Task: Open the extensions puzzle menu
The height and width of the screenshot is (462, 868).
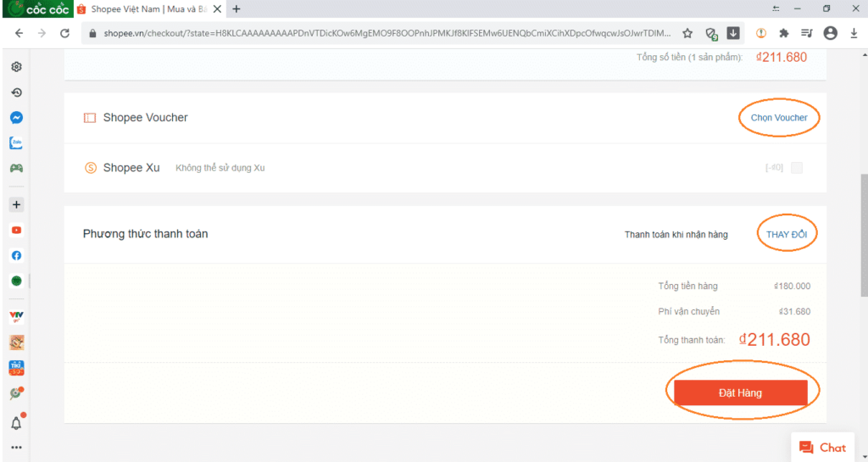Action: pos(784,33)
